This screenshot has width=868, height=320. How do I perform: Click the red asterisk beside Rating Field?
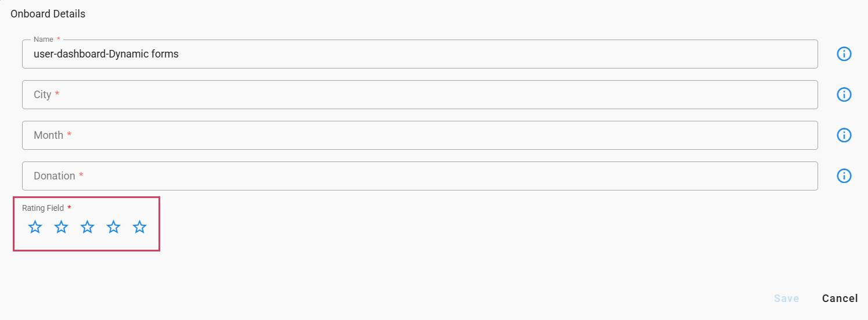(x=70, y=208)
